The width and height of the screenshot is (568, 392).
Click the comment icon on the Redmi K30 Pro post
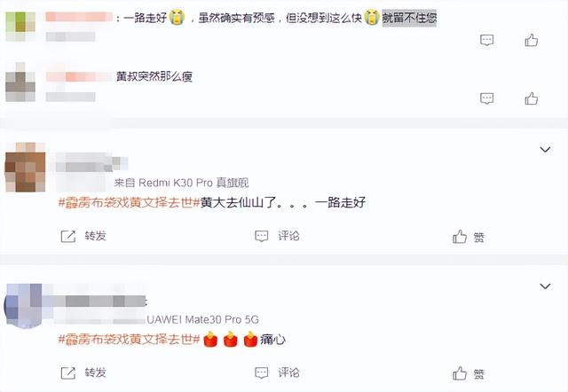coord(262,236)
